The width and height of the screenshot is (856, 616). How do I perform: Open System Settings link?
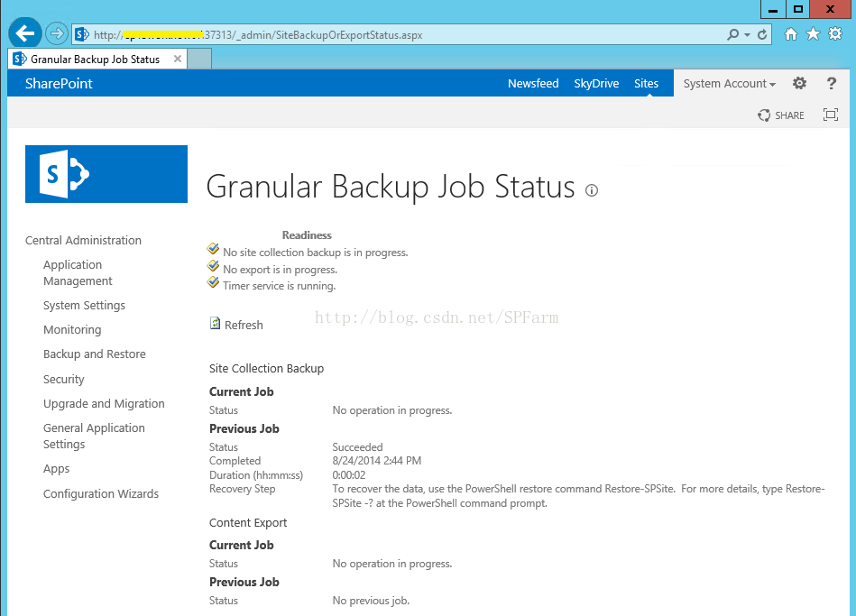pyautogui.click(x=84, y=305)
